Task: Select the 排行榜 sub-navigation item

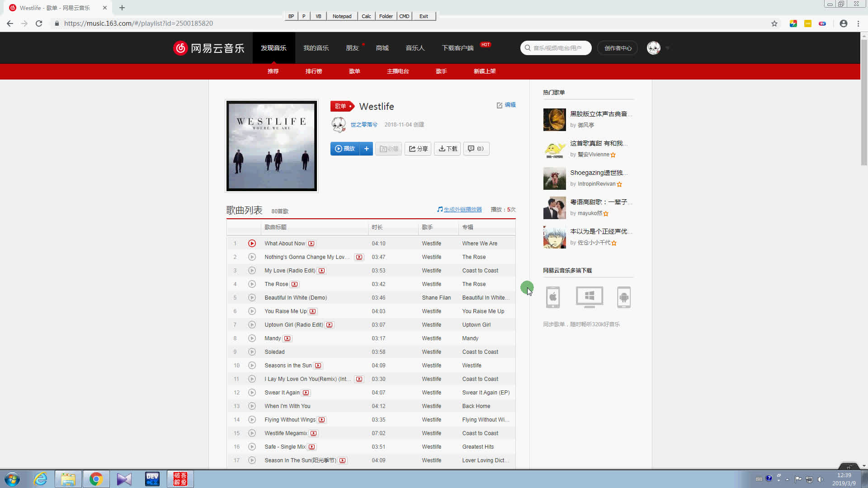Action: tap(313, 71)
